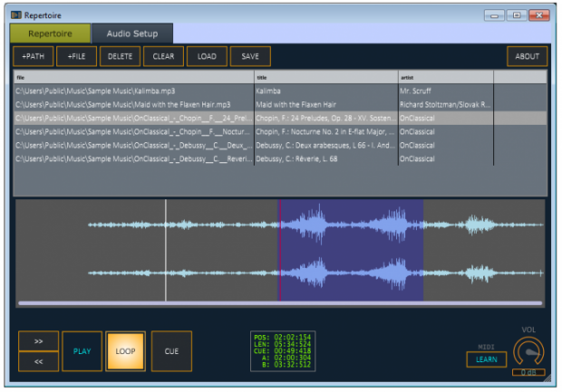
Task: Click the +PATH button
Action: 33,56
